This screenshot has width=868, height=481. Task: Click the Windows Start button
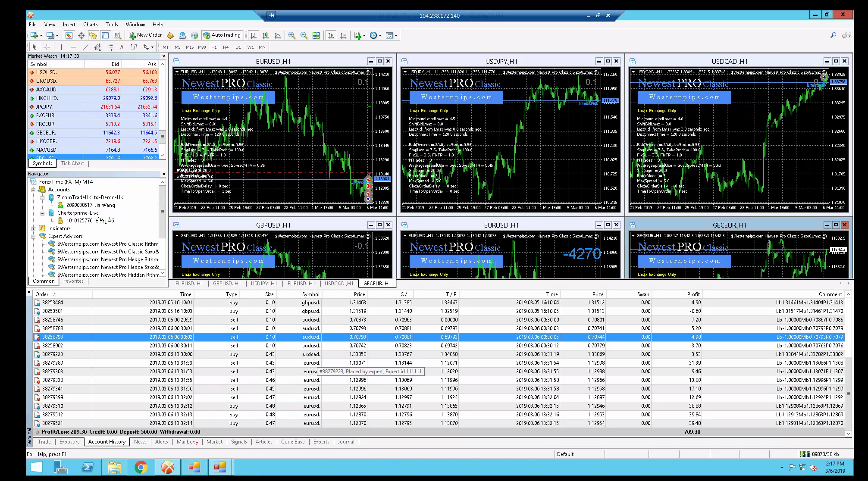37,467
